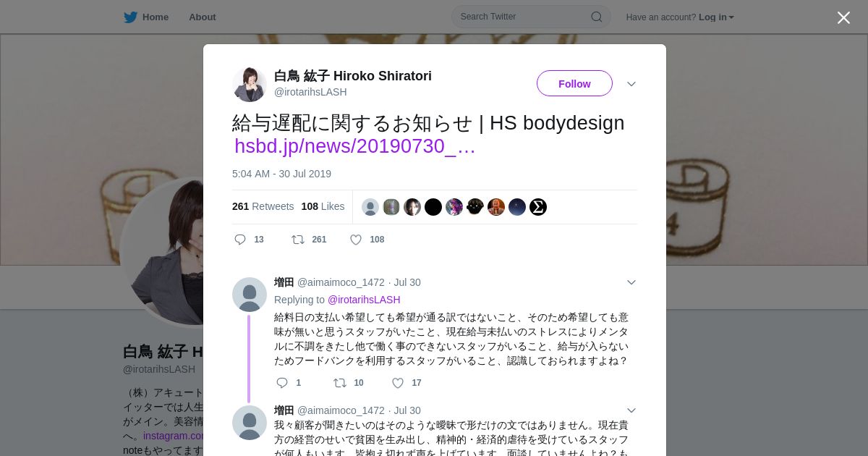Image resolution: width=868 pixels, height=456 pixels.
Task: Click the Twitter bird logo
Action: coord(130,17)
